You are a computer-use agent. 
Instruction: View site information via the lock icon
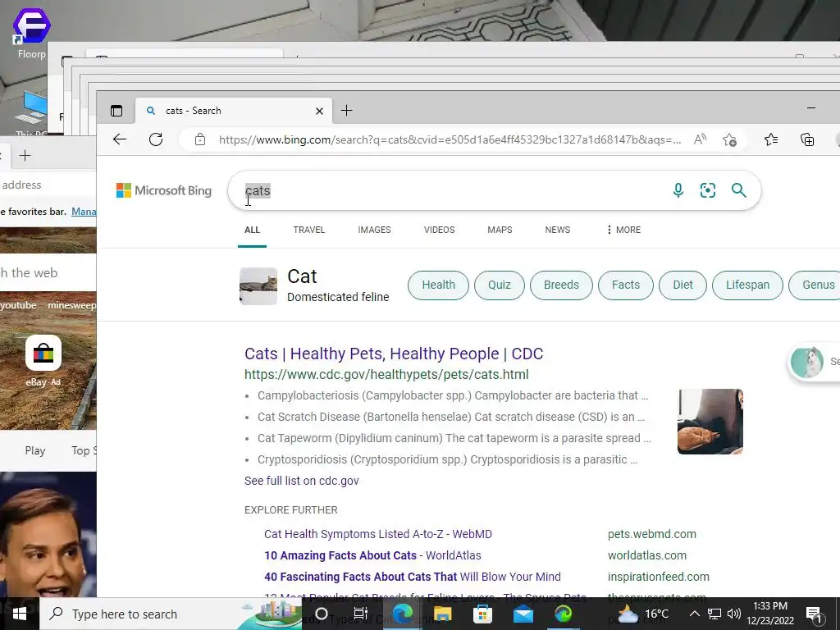pos(200,139)
